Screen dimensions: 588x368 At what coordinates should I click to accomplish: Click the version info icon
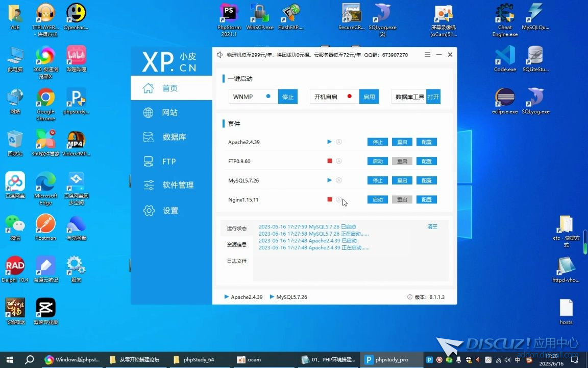click(409, 297)
